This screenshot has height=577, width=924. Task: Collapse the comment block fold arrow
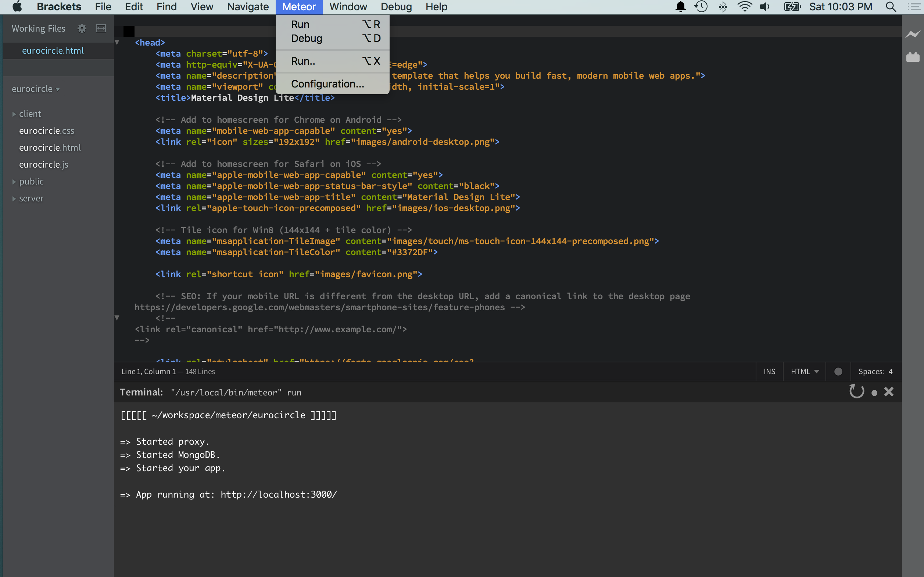(117, 318)
